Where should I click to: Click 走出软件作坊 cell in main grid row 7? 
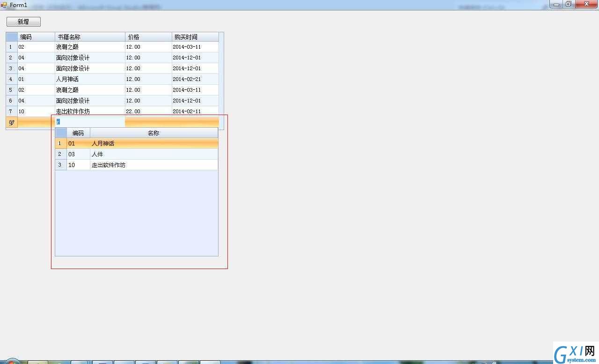[x=90, y=111]
